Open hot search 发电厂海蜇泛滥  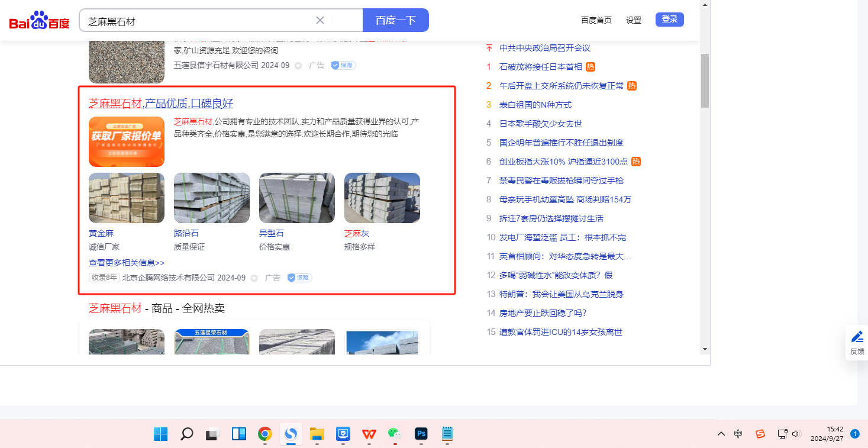click(x=563, y=237)
